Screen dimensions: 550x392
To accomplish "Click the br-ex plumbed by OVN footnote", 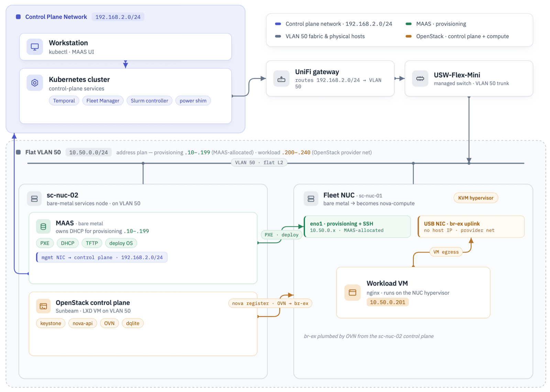I will 369,336.
